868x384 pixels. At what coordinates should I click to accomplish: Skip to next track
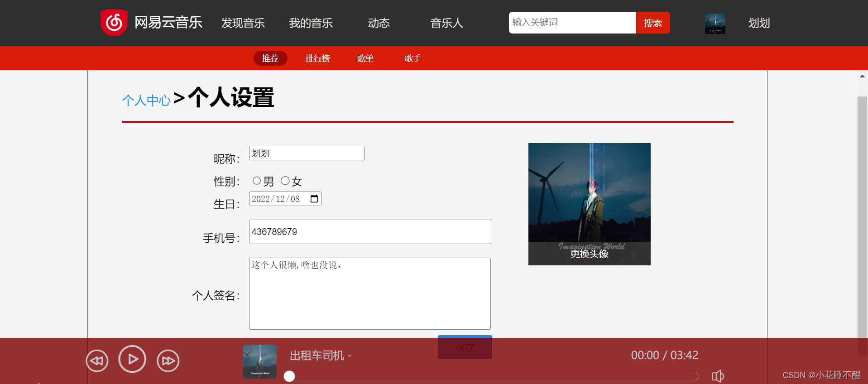[x=168, y=361]
